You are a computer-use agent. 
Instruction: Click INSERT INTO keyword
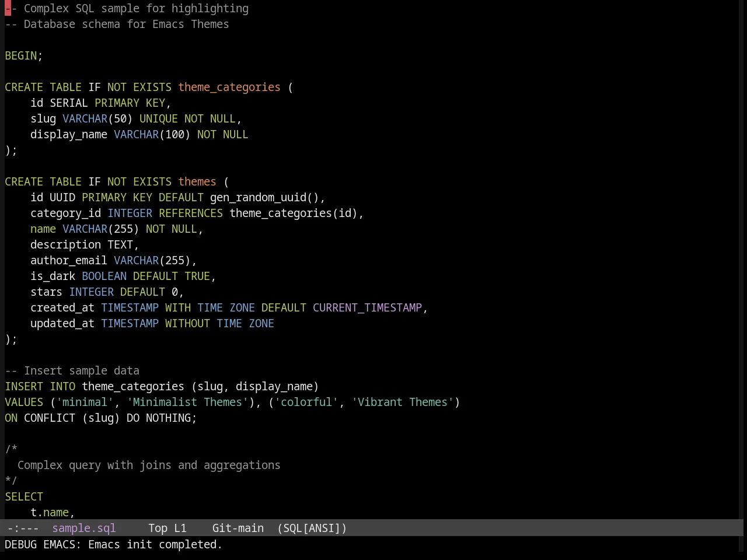point(40,387)
